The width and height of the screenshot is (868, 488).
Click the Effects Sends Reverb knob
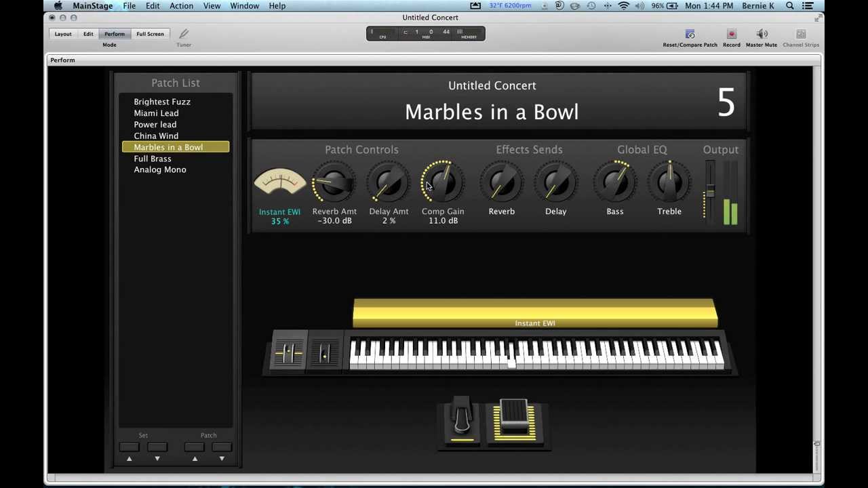click(502, 183)
